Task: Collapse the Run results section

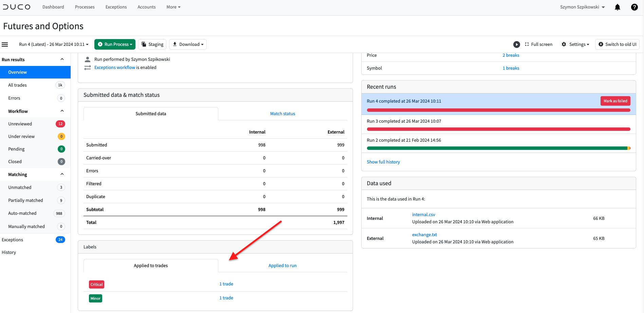Action: [62, 59]
